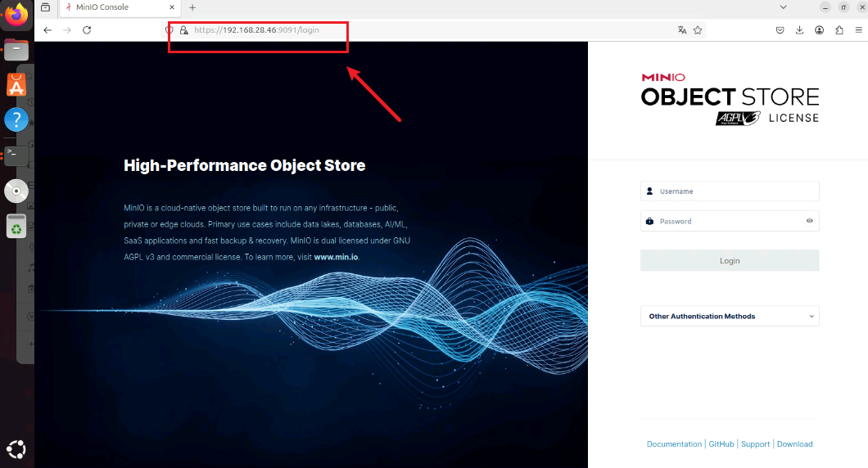
Task: Launch Terminal from the dock
Action: pos(16,155)
